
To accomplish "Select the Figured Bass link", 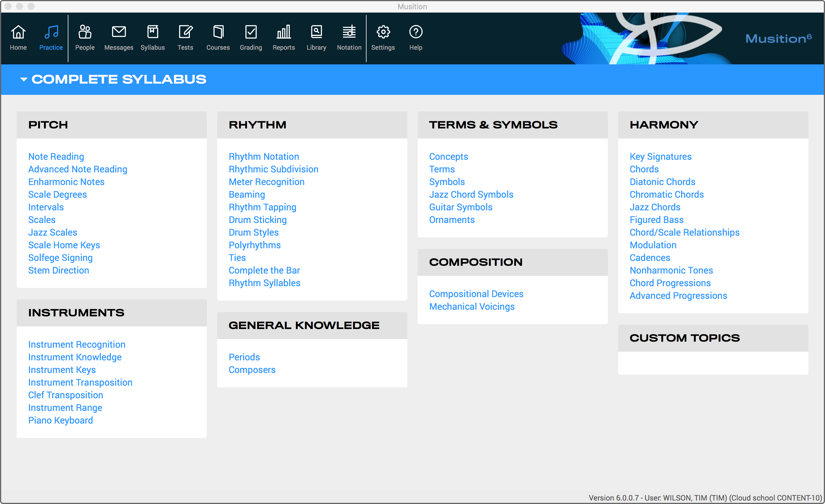I will point(656,220).
